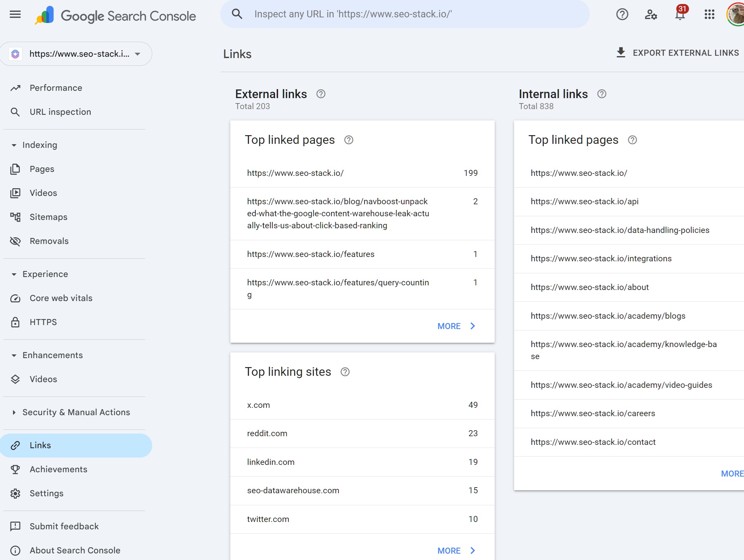Select the Achievements trophy icon
The height and width of the screenshot is (560, 744).
15,469
